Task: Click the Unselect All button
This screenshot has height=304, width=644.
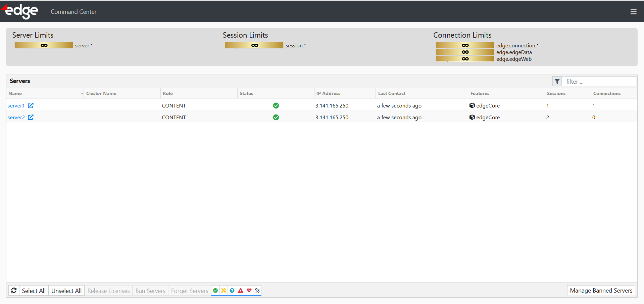Action: click(x=66, y=290)
